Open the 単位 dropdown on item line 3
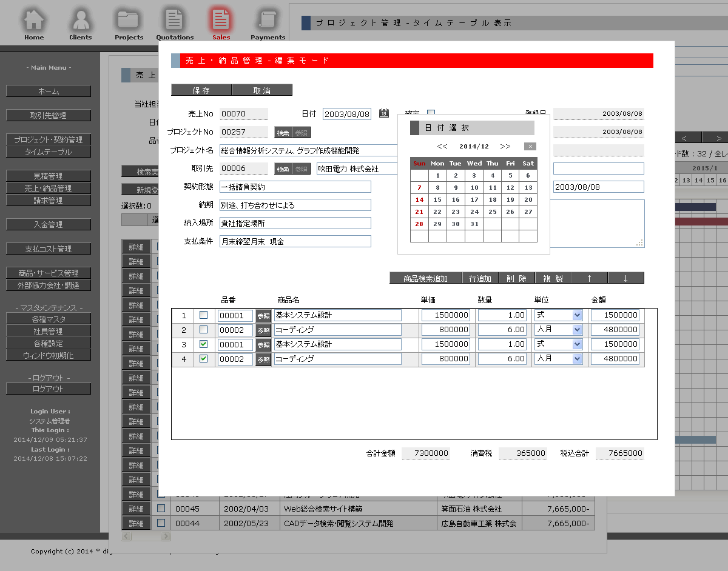 [558, 344]
